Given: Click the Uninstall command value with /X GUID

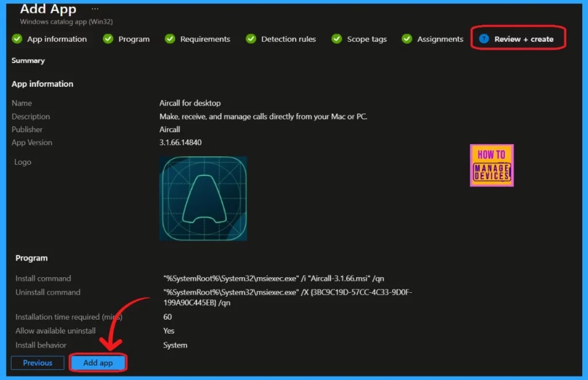Looking at the screenshot, I should coord(288,297).
